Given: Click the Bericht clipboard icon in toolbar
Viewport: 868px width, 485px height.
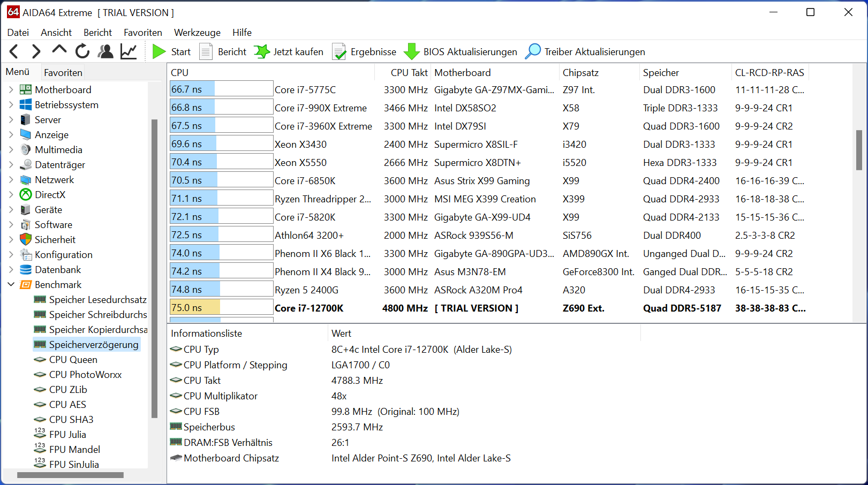Looking at the screenshot, I should point(206,51).
